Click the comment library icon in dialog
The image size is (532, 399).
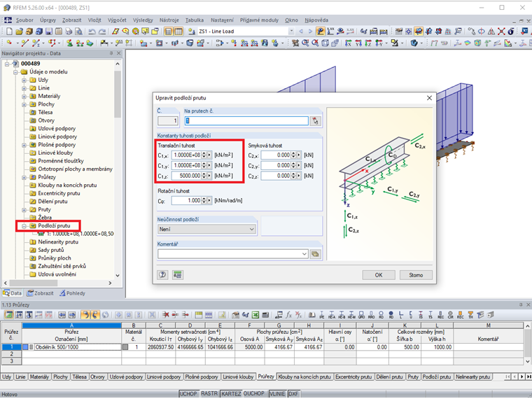(315, 254)
